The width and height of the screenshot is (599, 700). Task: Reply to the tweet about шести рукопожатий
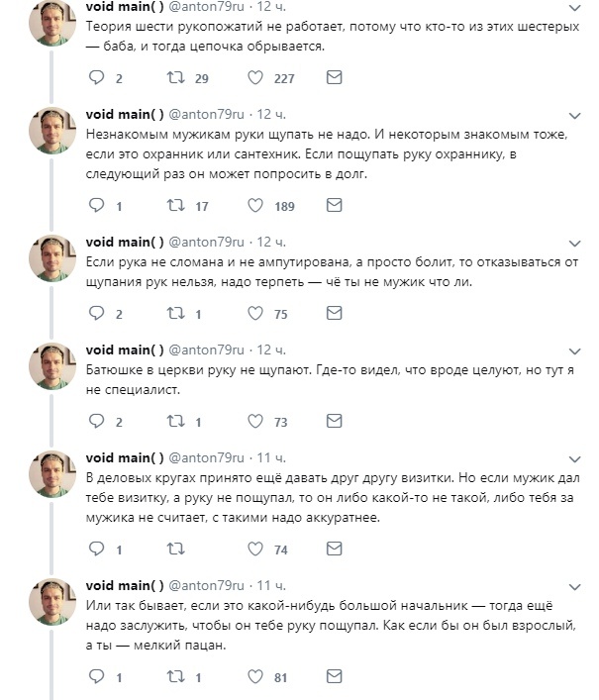coord(96,77)
